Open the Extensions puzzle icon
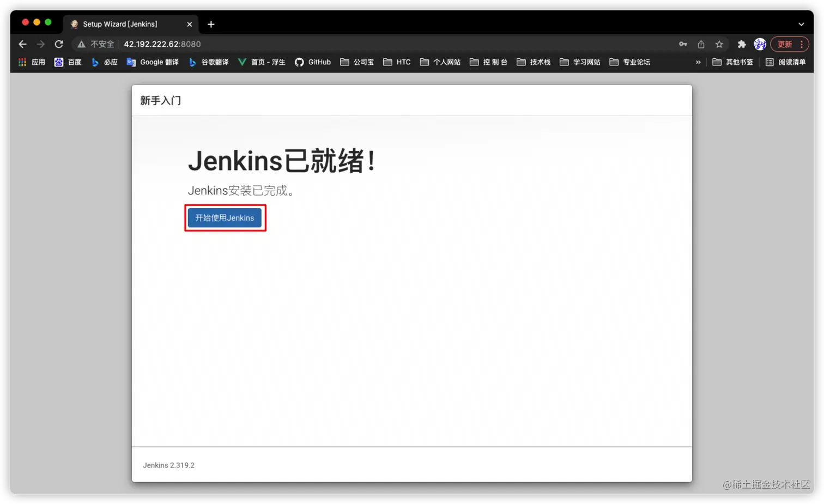 click(x=741, y=44)
